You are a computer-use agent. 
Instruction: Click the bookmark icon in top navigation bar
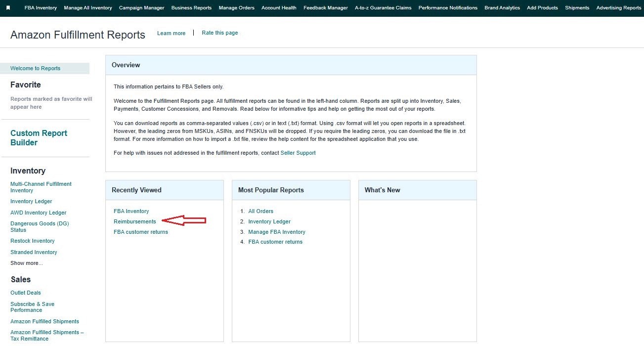[x=8, y=8]
